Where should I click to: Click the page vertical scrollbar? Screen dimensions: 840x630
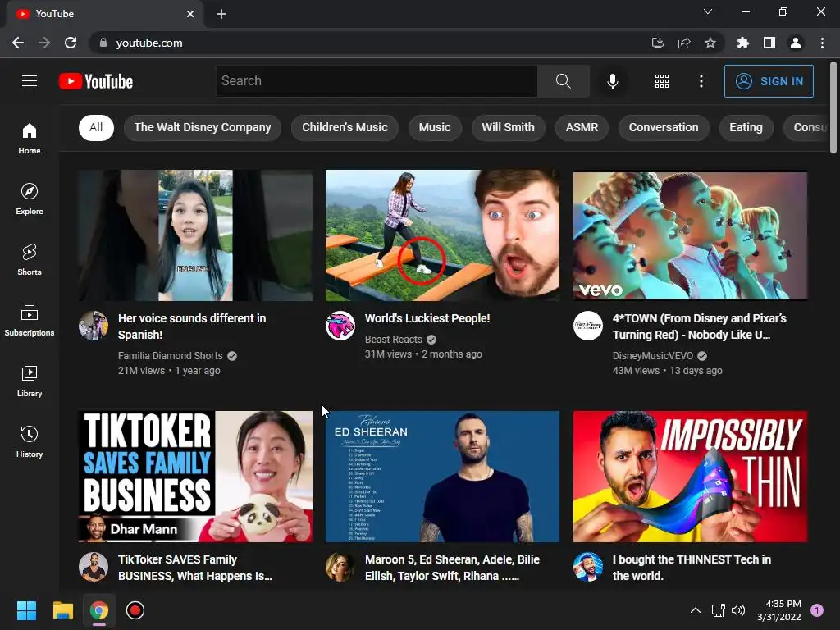click(833, 107)
